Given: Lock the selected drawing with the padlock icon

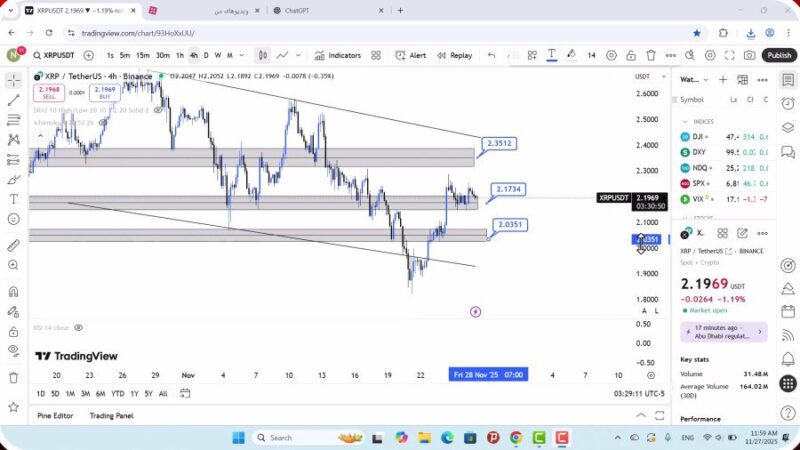Looking at the screenshot, I should (x=630, y=56).
